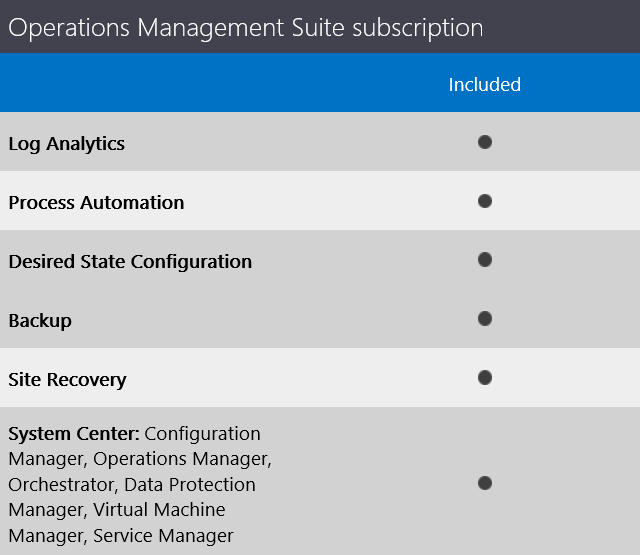Click the Backup included dot

(484, 318)
